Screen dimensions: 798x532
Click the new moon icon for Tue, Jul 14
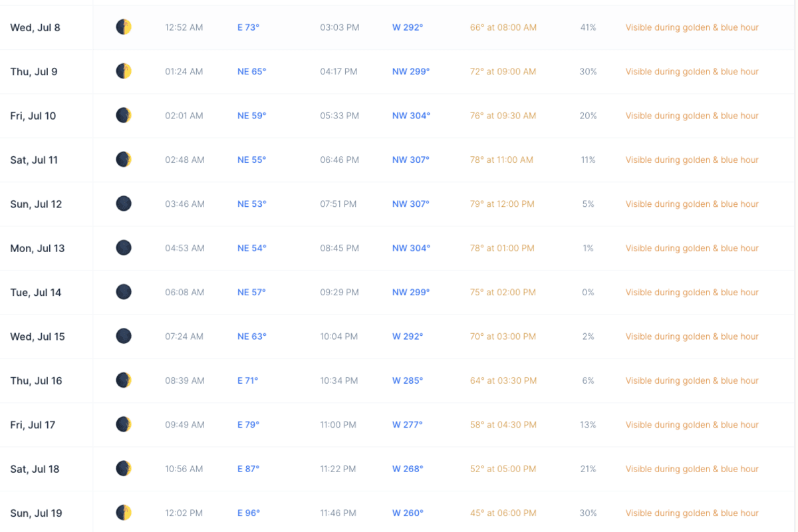tap(124, 292)
